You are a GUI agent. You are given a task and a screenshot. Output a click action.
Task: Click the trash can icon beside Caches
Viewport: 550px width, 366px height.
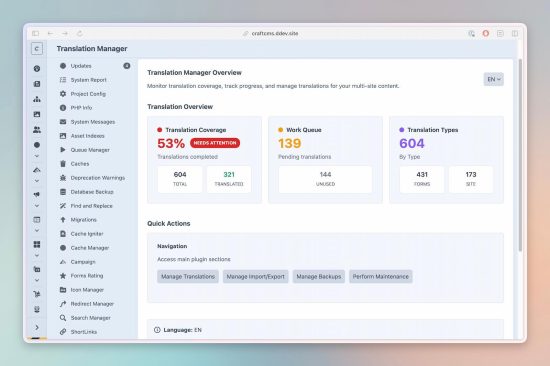(x=63, y=164)
